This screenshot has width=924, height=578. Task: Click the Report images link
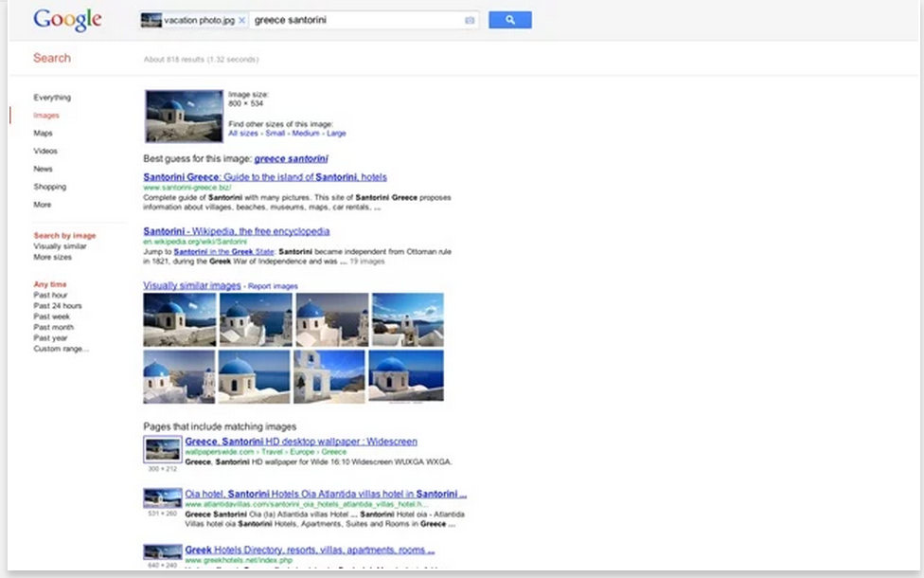[x=273, y=286]
